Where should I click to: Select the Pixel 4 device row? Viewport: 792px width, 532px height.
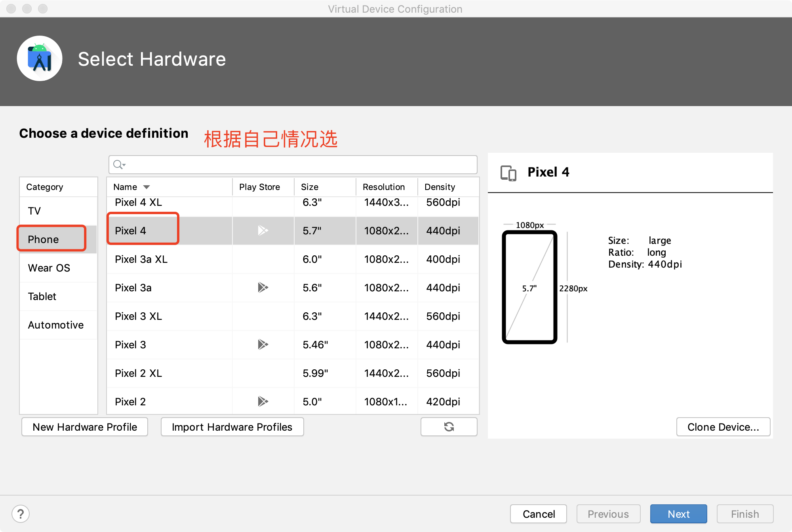pyautogui.click(x=293, y=230)
